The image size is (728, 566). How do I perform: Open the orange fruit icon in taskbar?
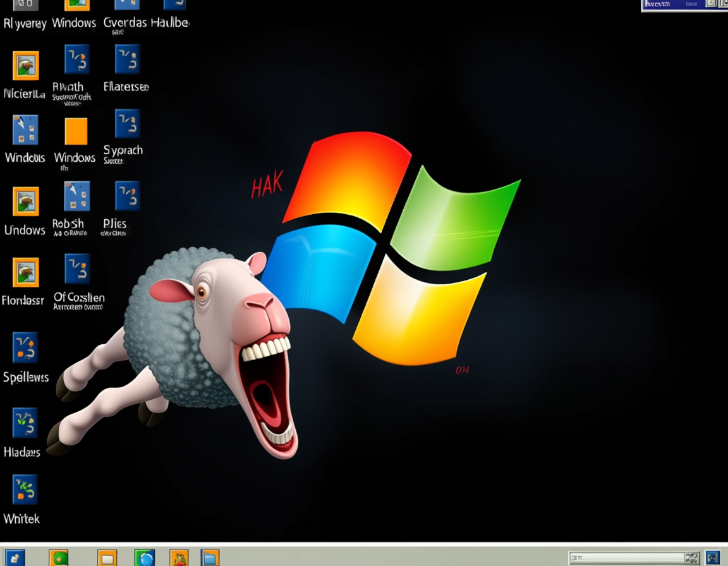click(179, 558)
